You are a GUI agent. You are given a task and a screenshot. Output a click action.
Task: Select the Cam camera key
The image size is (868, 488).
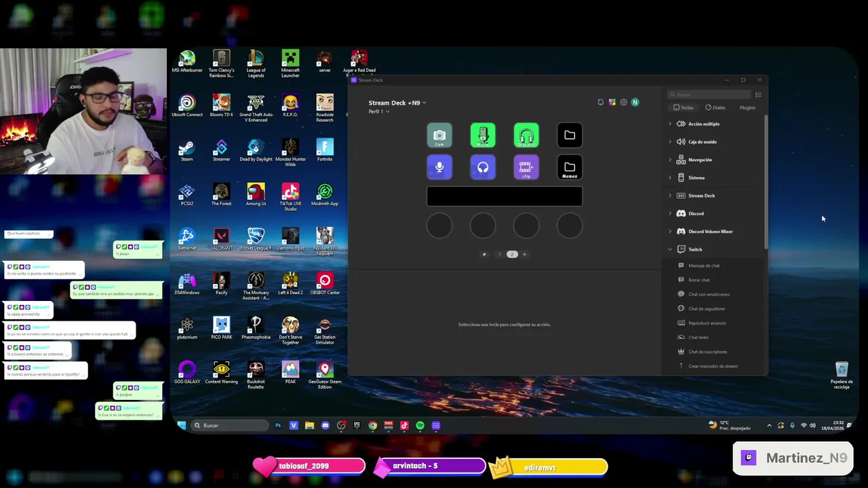coord(439,135)
